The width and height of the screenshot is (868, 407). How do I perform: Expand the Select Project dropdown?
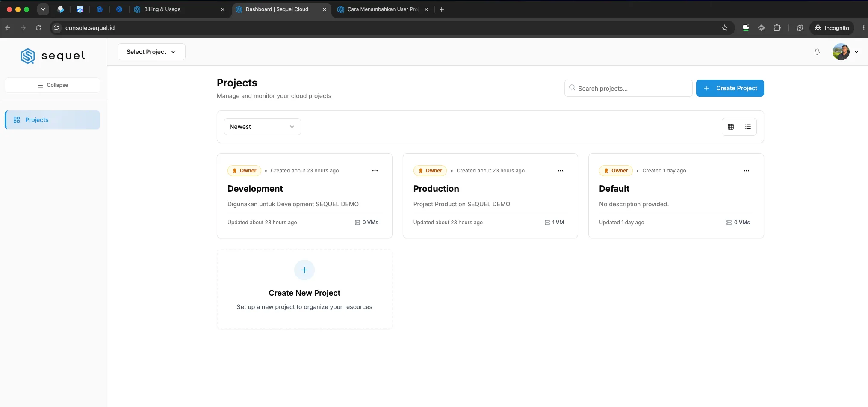151,52
